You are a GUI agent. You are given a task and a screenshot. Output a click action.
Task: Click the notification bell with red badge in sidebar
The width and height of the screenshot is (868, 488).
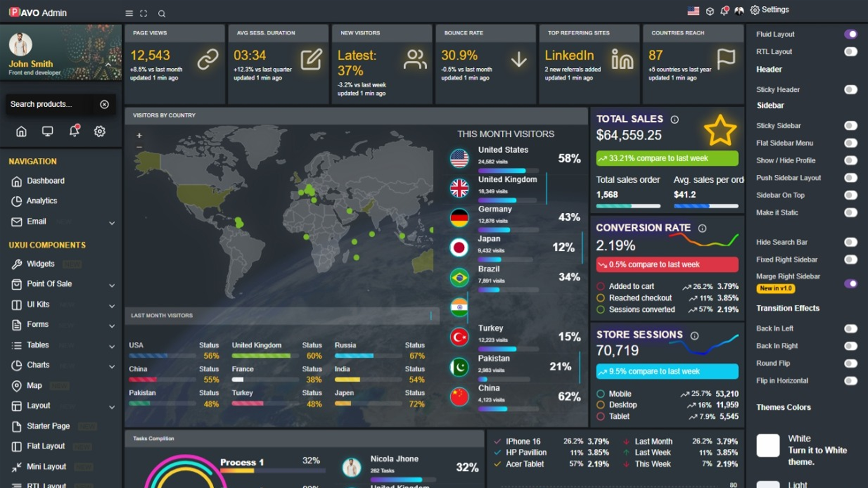(x=74, y=131)
